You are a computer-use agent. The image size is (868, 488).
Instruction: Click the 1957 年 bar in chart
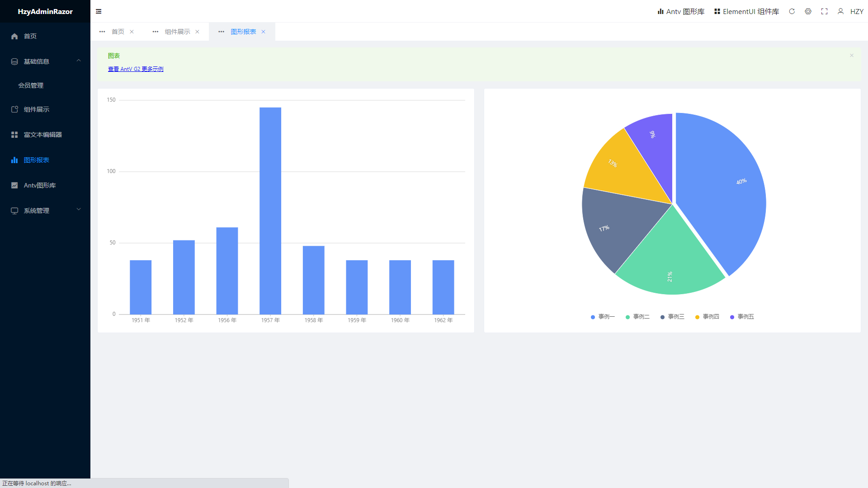point(270,211)
